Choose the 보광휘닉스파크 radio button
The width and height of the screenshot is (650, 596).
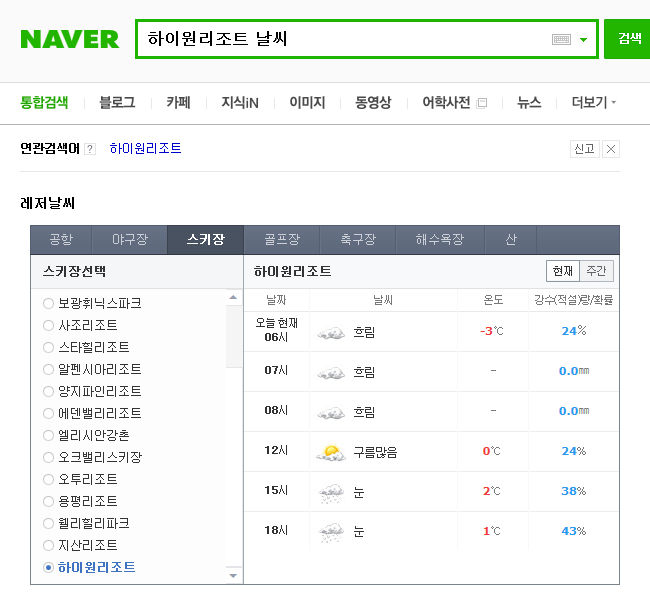point(49,304)
